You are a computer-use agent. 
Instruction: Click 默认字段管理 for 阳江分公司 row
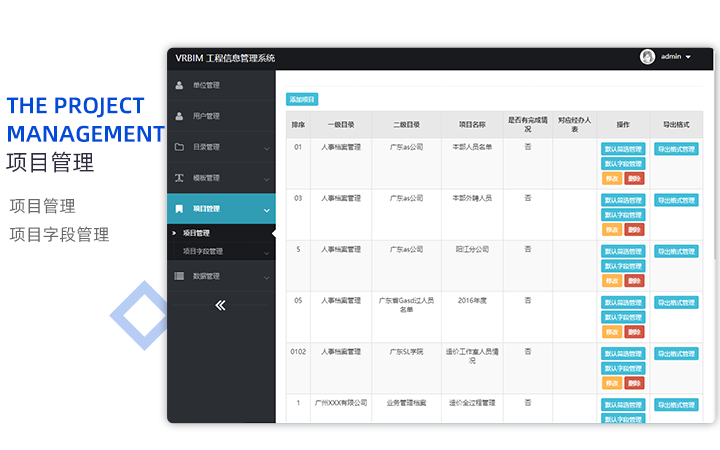pyautogui.click(x=623, y=266)
